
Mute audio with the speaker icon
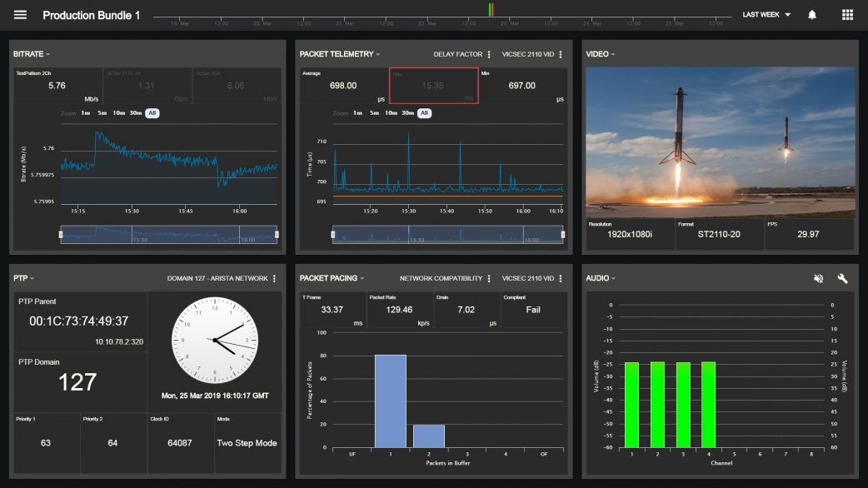pos(818,278)
